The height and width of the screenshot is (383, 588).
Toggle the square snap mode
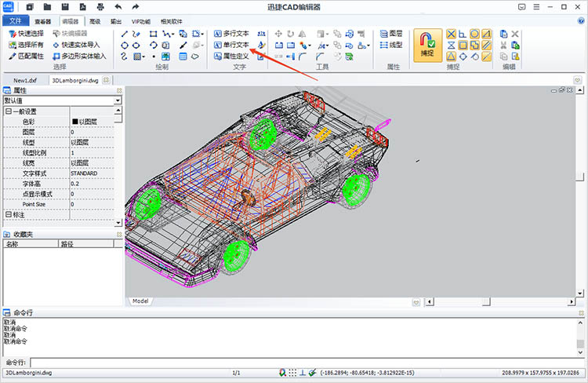point(463,46)
